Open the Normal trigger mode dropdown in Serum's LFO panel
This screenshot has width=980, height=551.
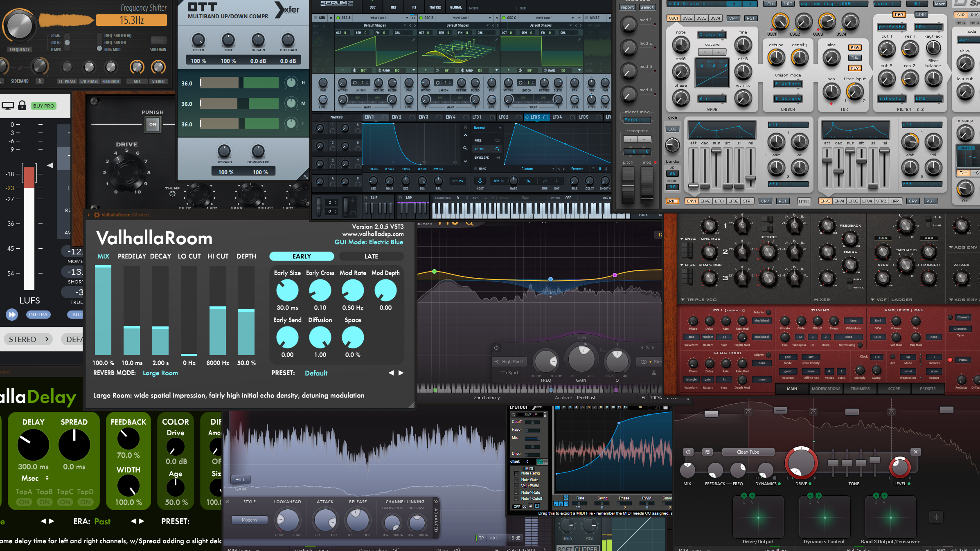(486, 128)
